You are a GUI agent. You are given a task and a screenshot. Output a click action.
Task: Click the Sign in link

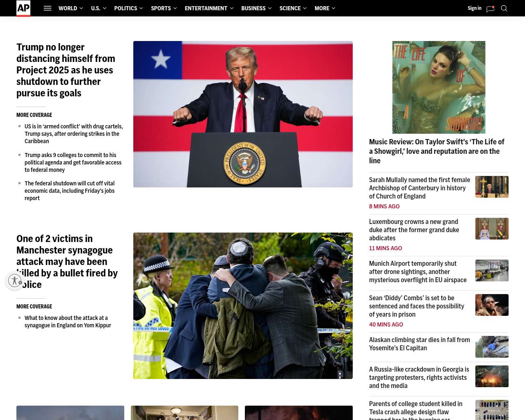coord(475,8)
